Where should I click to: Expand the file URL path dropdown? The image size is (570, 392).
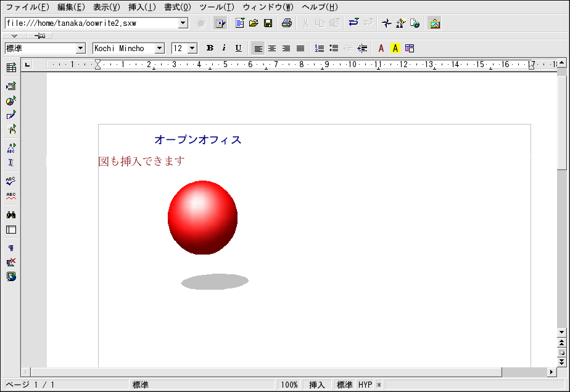click(x=183, y=23)
